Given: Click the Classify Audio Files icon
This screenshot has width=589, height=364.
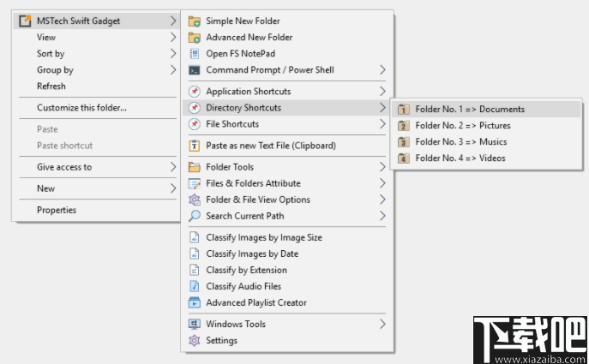Looking at the screenshot, I should pos(195,286).
